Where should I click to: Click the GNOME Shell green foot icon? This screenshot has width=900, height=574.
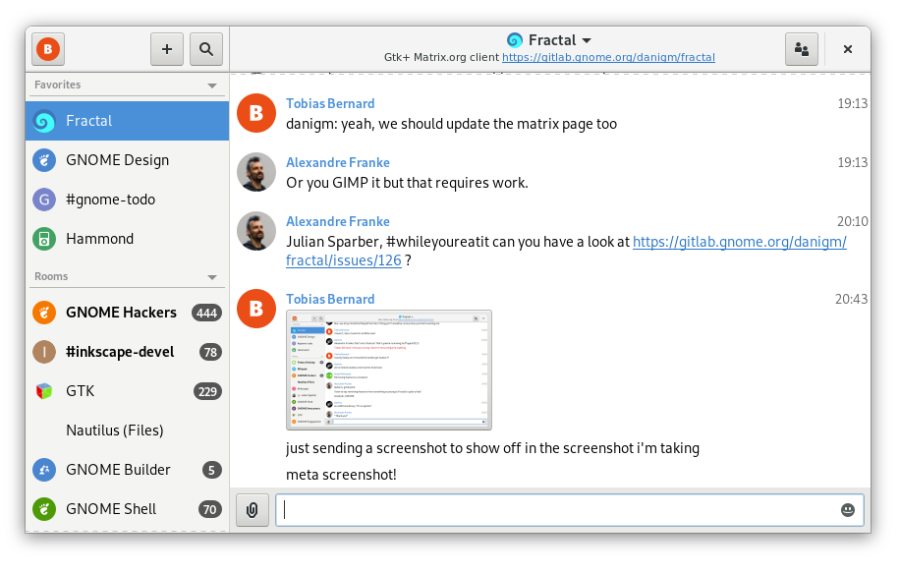[x=44, y=509]
